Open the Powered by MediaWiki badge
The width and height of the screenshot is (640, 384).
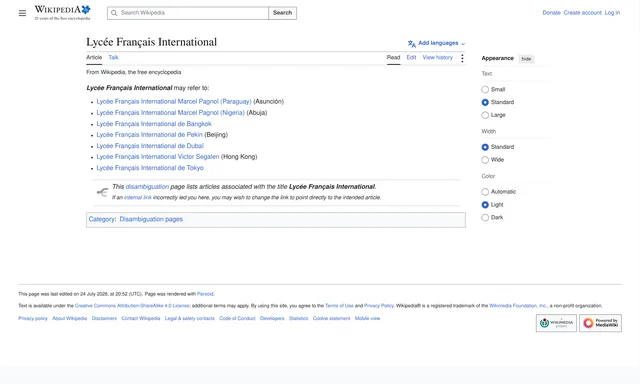coord(600,323)
